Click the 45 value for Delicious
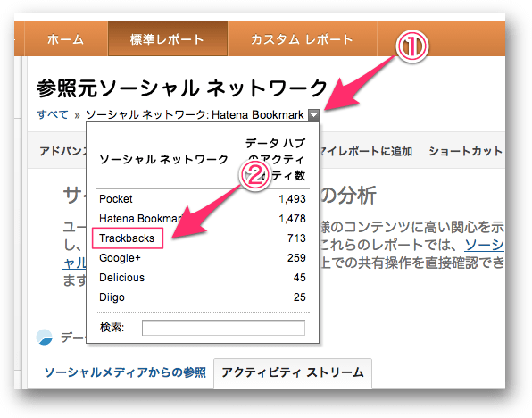 (300, 278)
